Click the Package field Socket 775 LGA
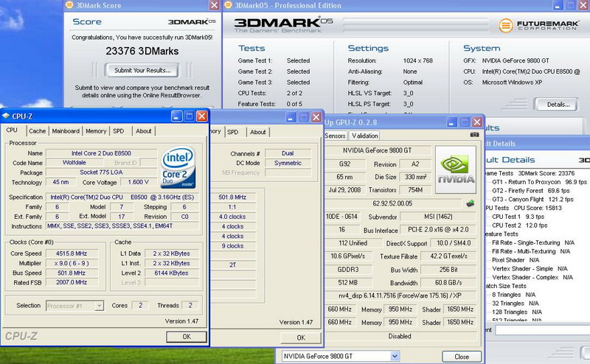590x364 pixels. [x=101, y=172]
